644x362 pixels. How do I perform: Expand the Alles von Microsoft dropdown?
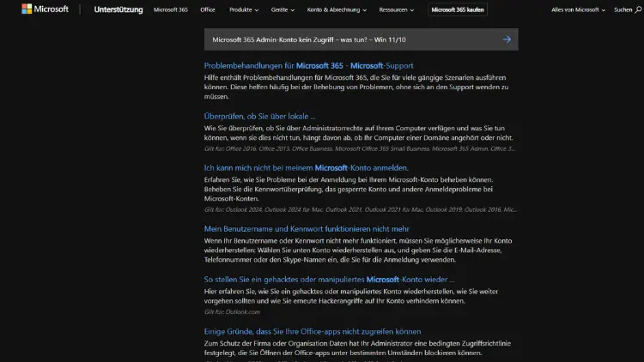(x=578, y=9)
